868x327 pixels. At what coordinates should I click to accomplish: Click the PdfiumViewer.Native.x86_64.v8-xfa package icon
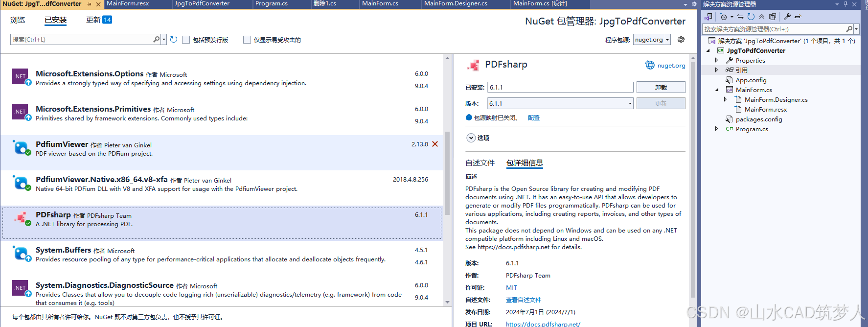coord(21,183)
